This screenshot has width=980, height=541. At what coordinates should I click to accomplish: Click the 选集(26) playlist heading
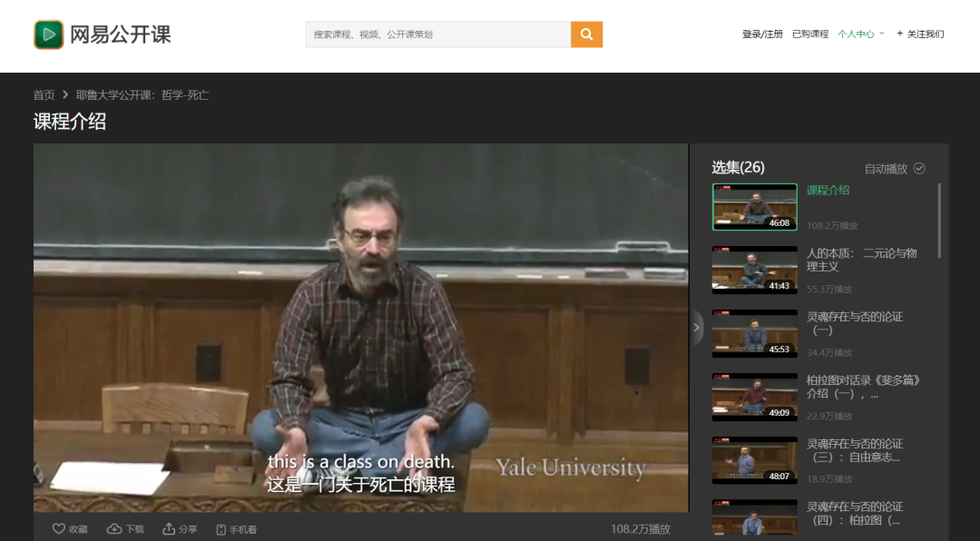[738, 167]
